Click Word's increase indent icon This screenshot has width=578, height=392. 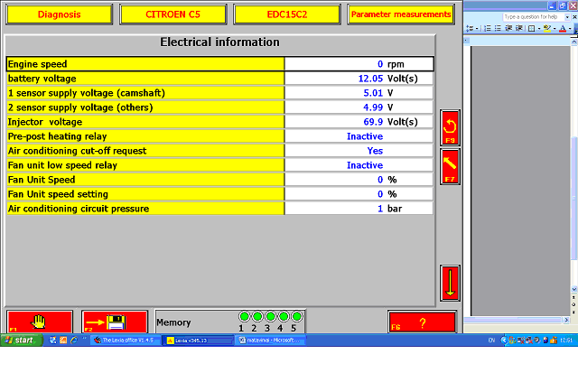point(519,28)
